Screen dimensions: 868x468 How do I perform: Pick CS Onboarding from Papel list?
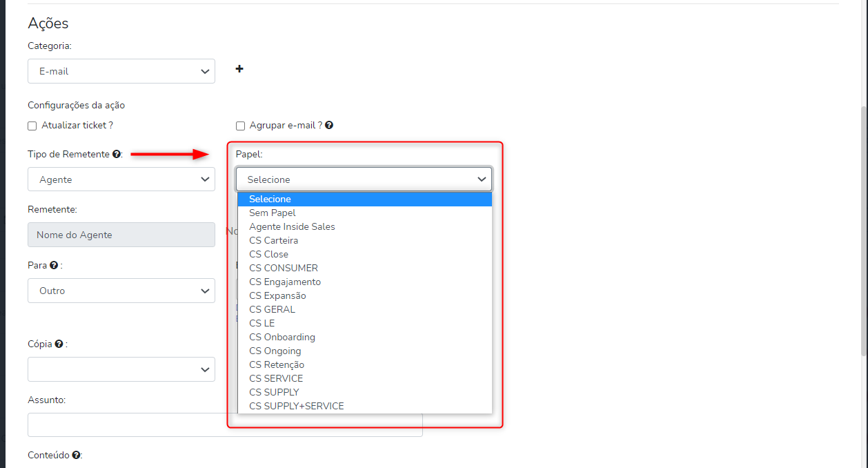(x=282, y=337)
